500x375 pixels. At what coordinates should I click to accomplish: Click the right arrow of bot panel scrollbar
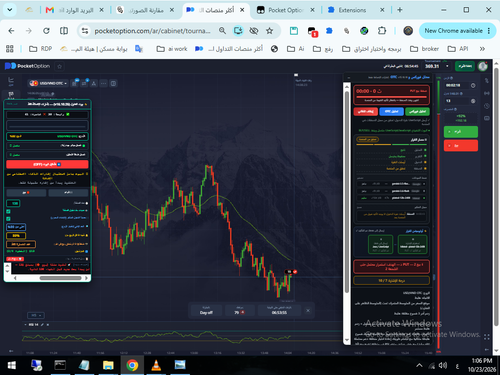(86, 278)
